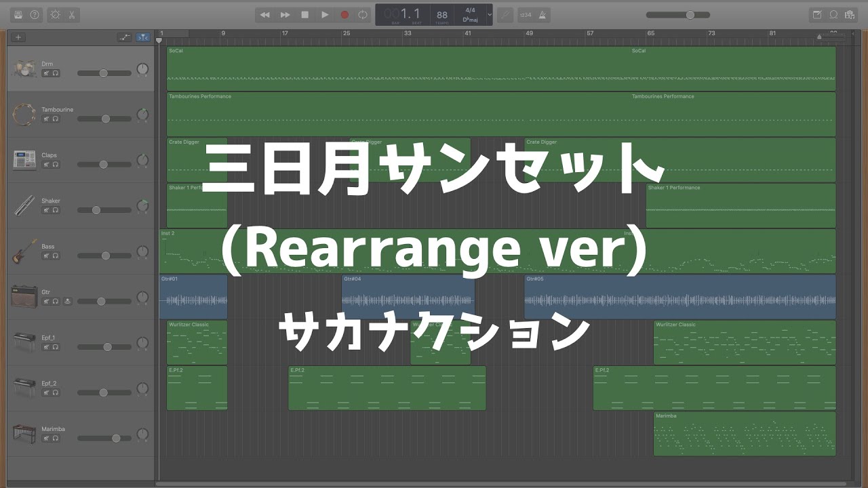This screenshot has height=488, width=868.
Task: Open Quick Help
Action: coord(35,14)
